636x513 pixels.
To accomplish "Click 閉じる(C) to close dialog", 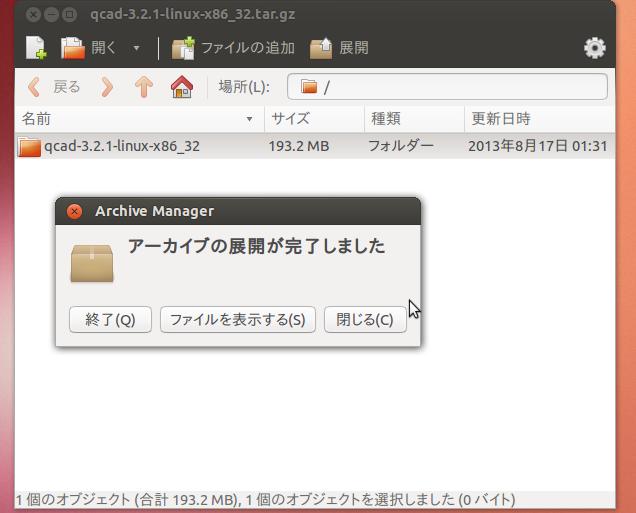I will [x=365, y=320].
